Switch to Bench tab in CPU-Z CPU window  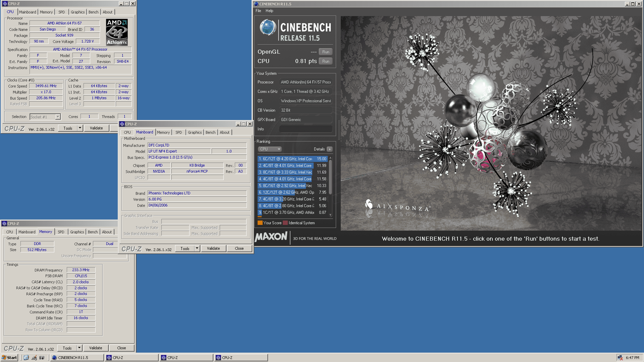pyautogui.click(x=93, y=12)
